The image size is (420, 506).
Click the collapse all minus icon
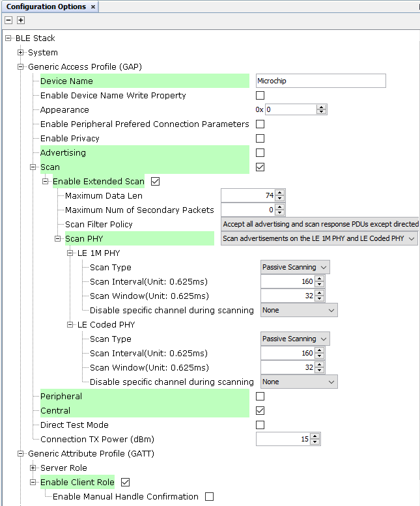click(x=8, y=20)
